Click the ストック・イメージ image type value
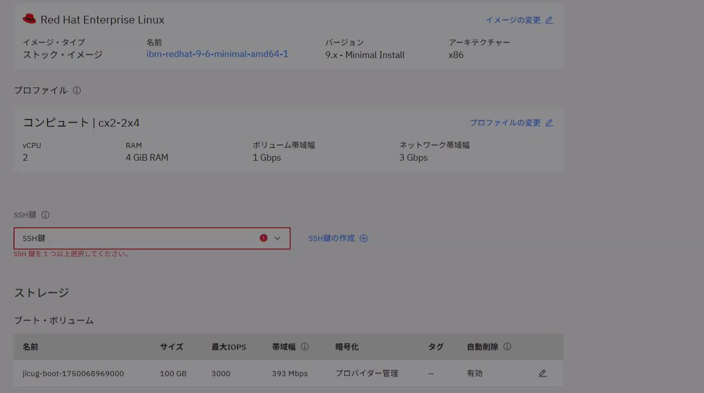Screen dimensions: 704x393 pos(62,55)
